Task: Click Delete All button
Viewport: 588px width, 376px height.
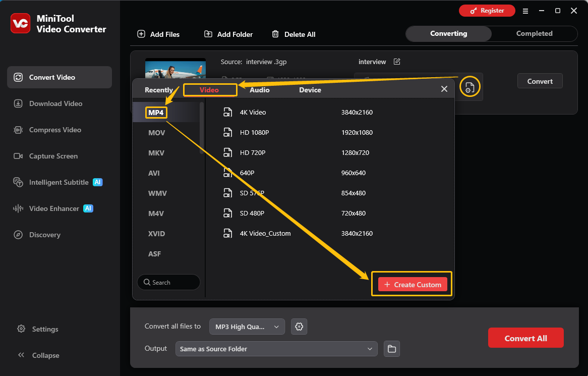Action: pyautogui.click(x=293, y=34)
